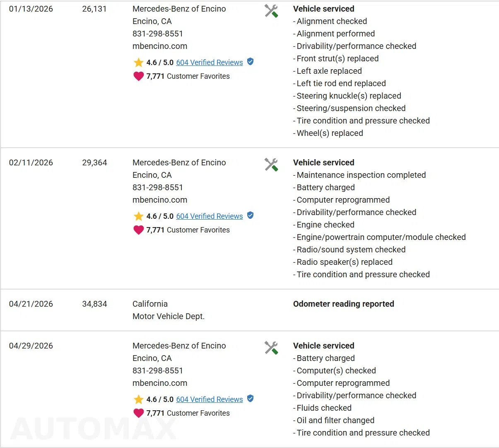The image size is (499, 448).
Task: Click the service wrench icon for the 01/13/2026 record
Action: (271, 11)
